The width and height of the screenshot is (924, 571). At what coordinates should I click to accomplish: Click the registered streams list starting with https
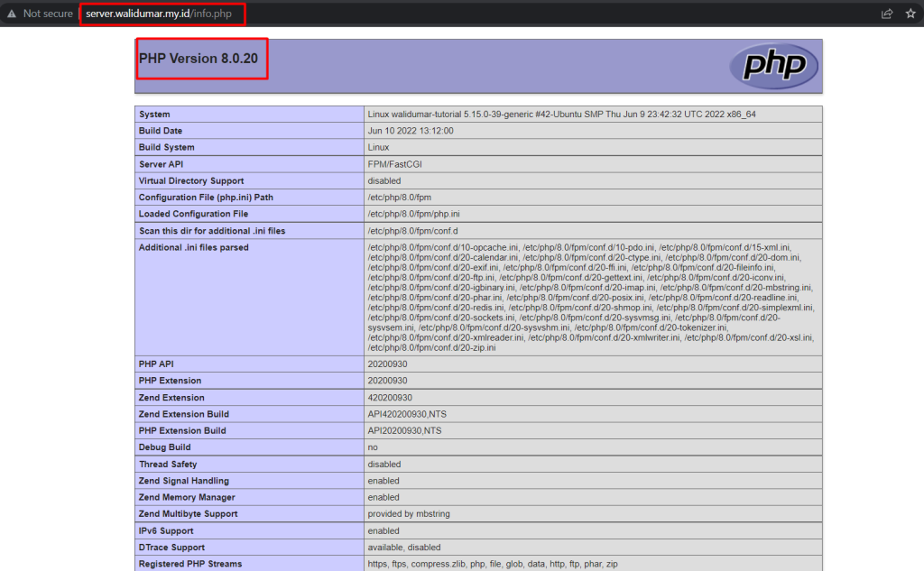coord(493,564)
